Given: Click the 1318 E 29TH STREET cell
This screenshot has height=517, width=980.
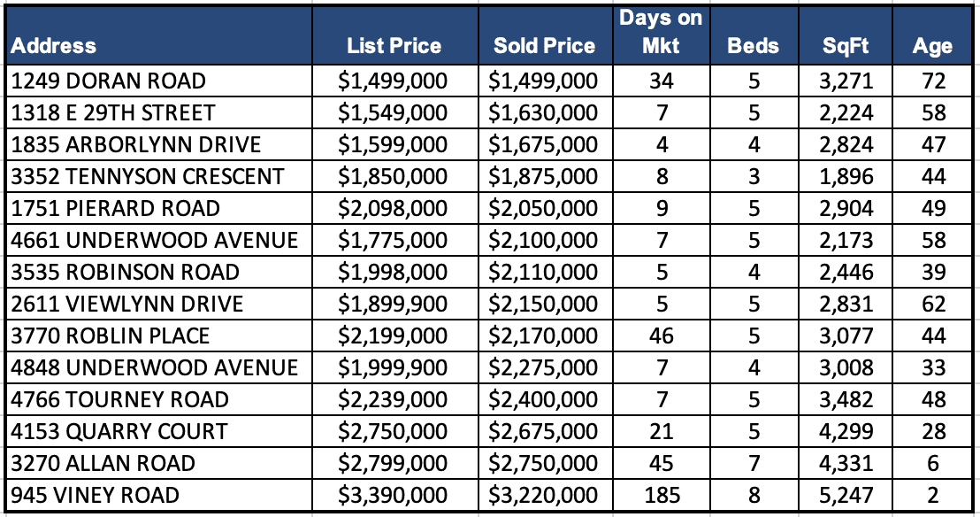Looking at the screenshot, I should tap(113, 113).
